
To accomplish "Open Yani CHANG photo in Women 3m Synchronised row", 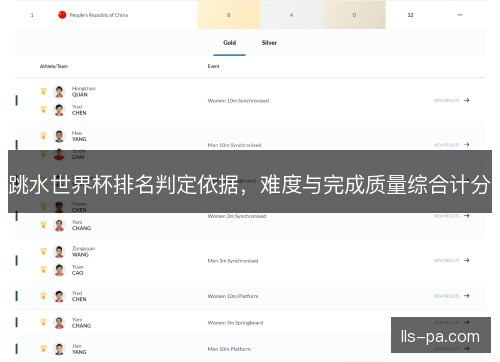I will pyautogui.click(x=59, y=225).
